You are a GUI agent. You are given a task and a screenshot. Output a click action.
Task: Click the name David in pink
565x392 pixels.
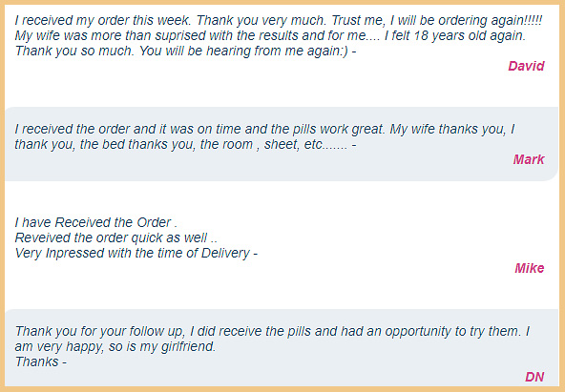[526, 66]
